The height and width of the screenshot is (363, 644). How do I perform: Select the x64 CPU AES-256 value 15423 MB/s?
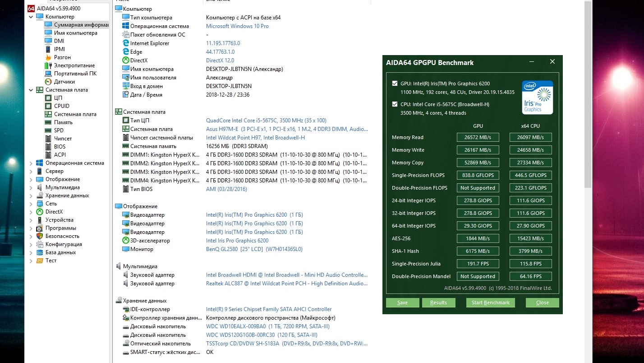tap(531, 238)
